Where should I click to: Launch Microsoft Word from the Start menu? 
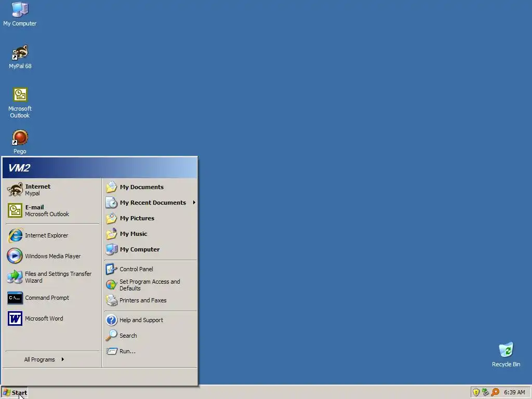click(x=52, y=318)
